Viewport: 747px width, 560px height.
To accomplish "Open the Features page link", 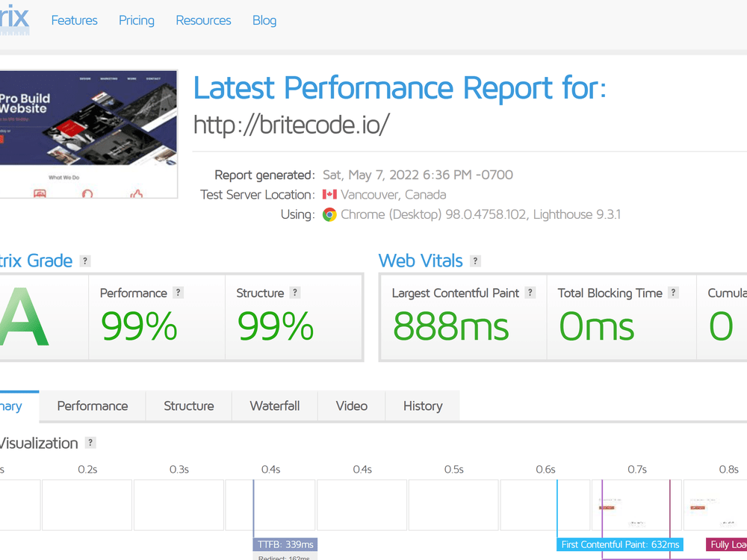I will click(74, 20).
